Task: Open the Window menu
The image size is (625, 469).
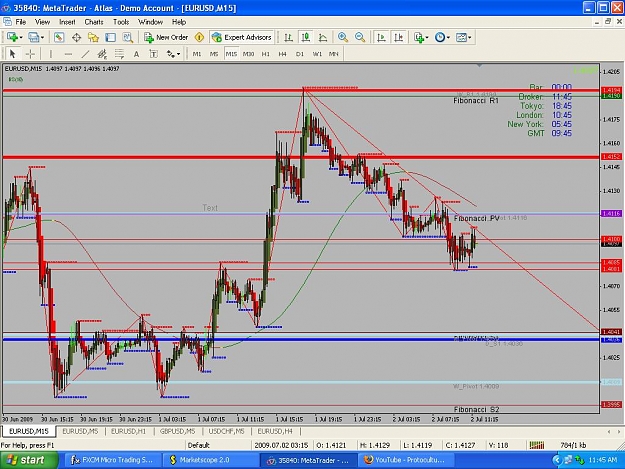Action: pos(150,22)
